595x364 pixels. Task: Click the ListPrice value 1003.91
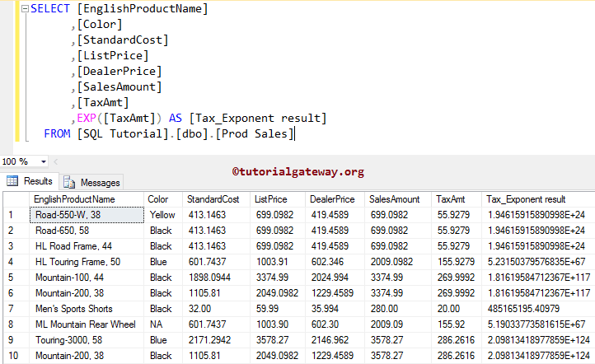pos(278,262)
